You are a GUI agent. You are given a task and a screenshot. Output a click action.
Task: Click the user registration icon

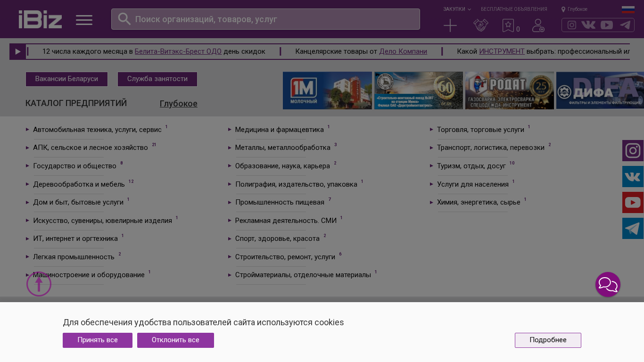[538, 25]
